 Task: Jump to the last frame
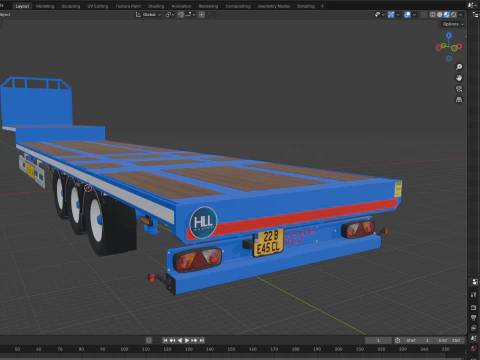(201, 340)
